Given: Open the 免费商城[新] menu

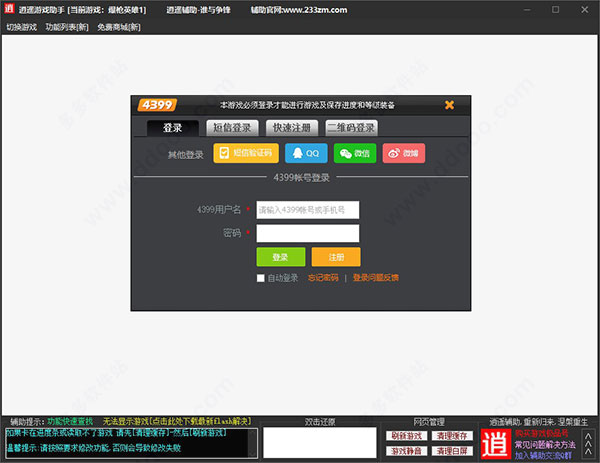Looking at the screenshot, I should 119,27.
